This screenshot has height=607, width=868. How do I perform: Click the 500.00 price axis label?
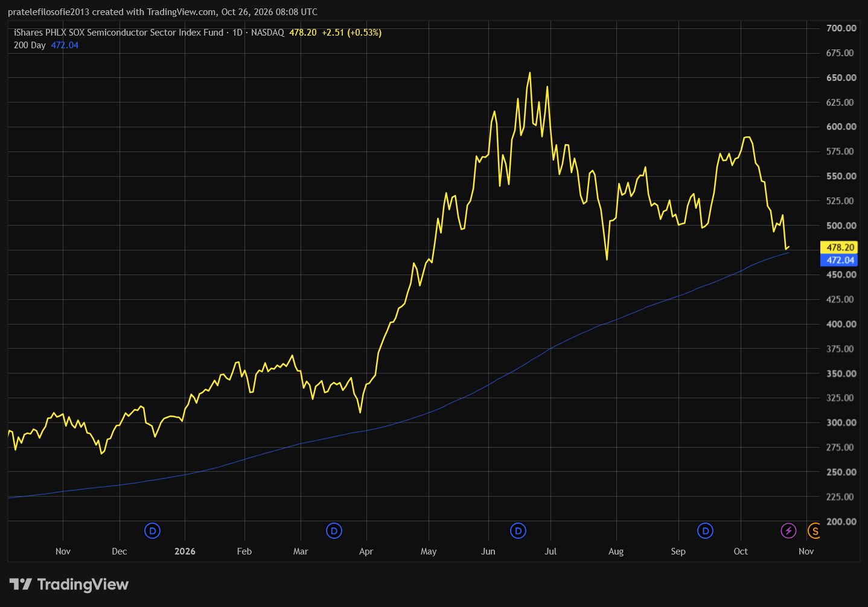(841, 226)
